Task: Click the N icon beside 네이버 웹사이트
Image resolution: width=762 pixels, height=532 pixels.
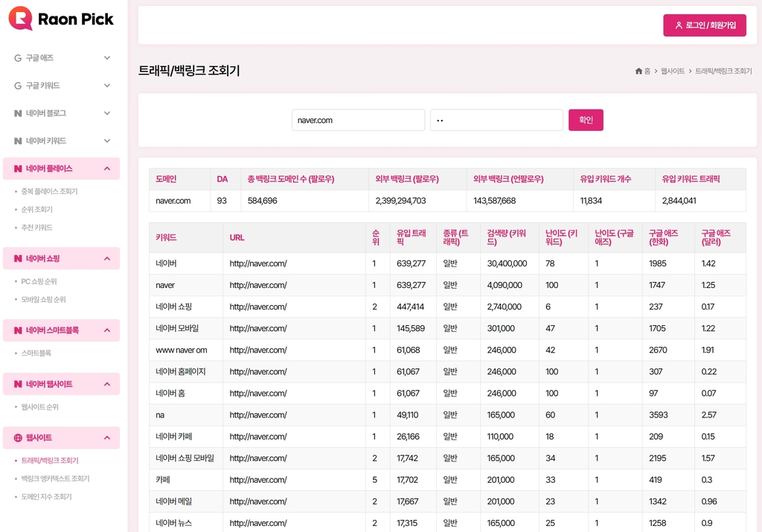Action: [x=18, y=384]
